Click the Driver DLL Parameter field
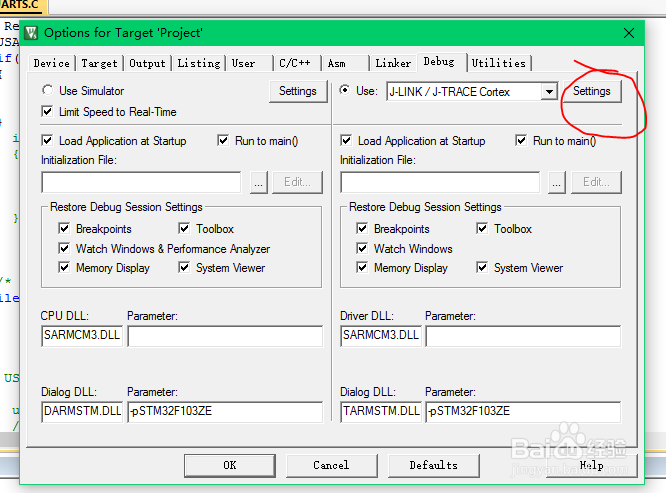666x493 pixels. pos(523,336)
